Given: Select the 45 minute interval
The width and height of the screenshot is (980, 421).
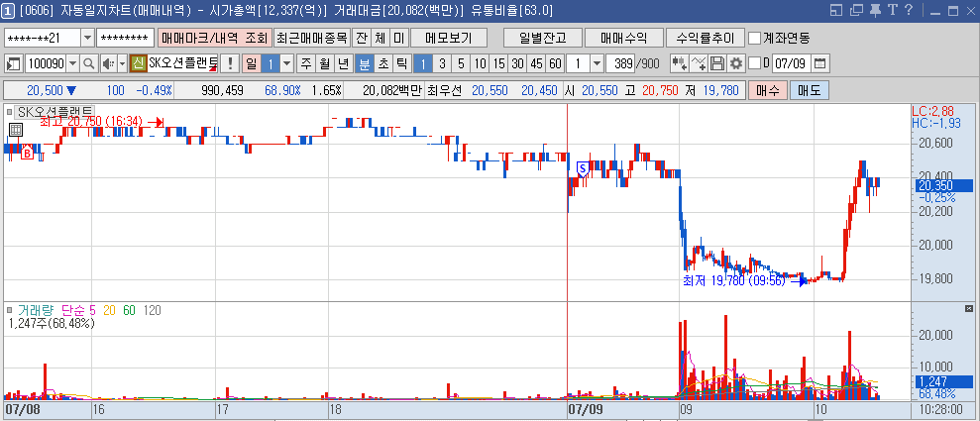Looking at the screenshot, I should pyautogui.click(x=536, y=63).
